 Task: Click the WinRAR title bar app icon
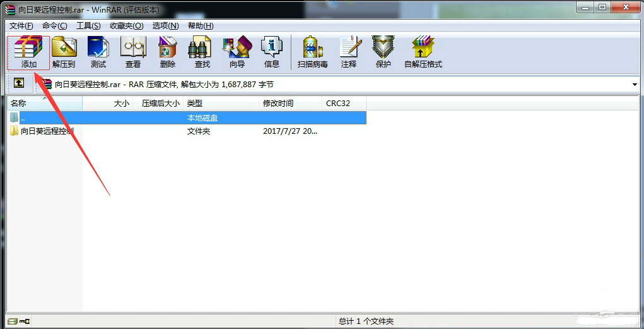(x=9, y=9)
